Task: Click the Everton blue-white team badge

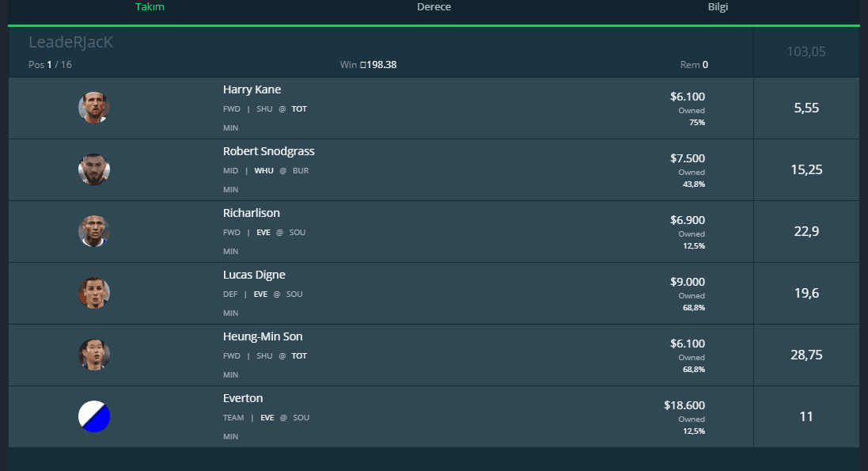Action: (x=94, y=416)
